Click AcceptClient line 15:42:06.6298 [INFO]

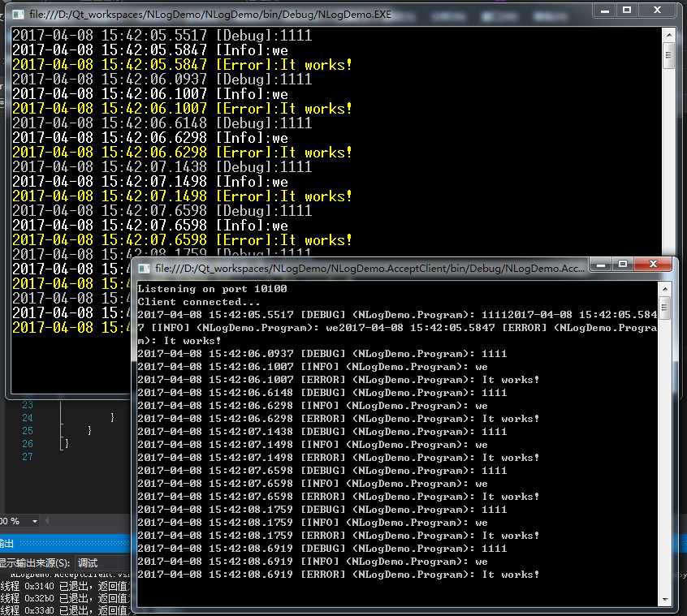point(313,406)
